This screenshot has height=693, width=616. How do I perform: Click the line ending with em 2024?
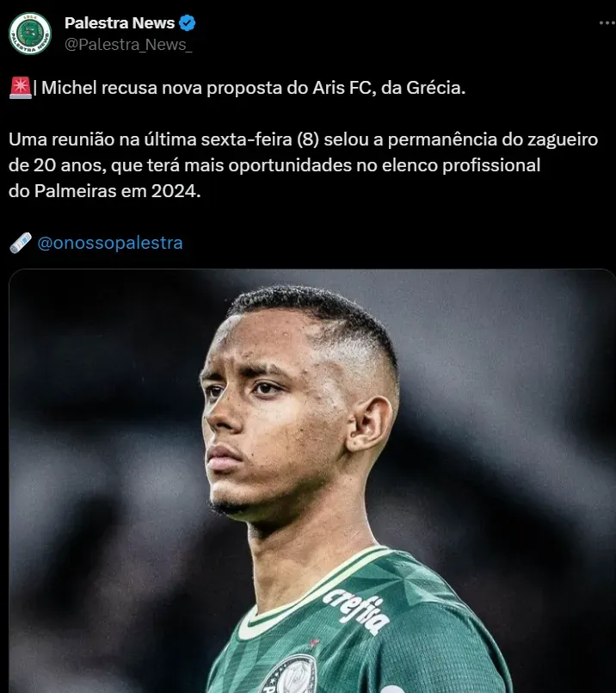105,191
